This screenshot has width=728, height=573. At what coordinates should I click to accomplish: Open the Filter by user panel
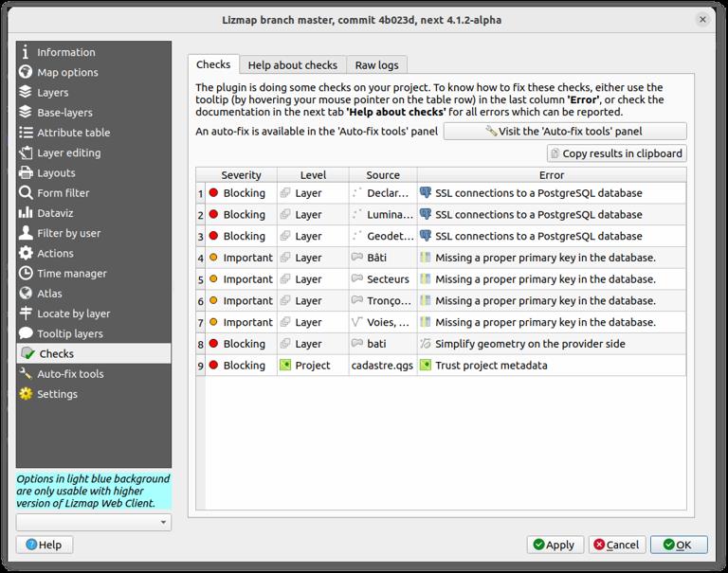pyautogui.click(x=68, y=233)
